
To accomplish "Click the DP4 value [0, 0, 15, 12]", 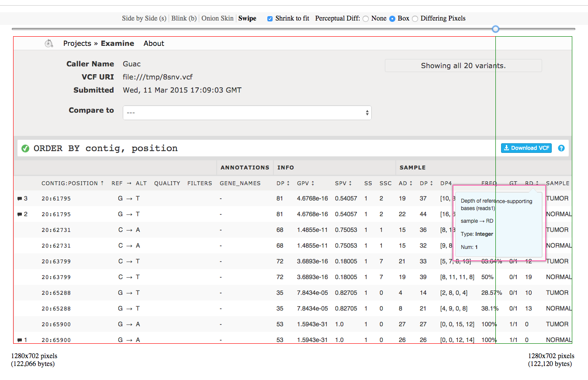I will click(x=457, y=324).
